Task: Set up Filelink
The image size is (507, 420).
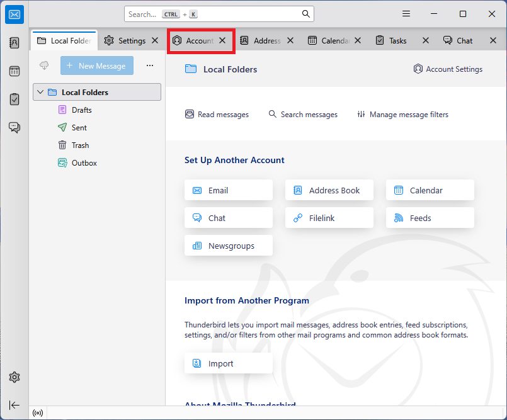Action: [329, 218]
